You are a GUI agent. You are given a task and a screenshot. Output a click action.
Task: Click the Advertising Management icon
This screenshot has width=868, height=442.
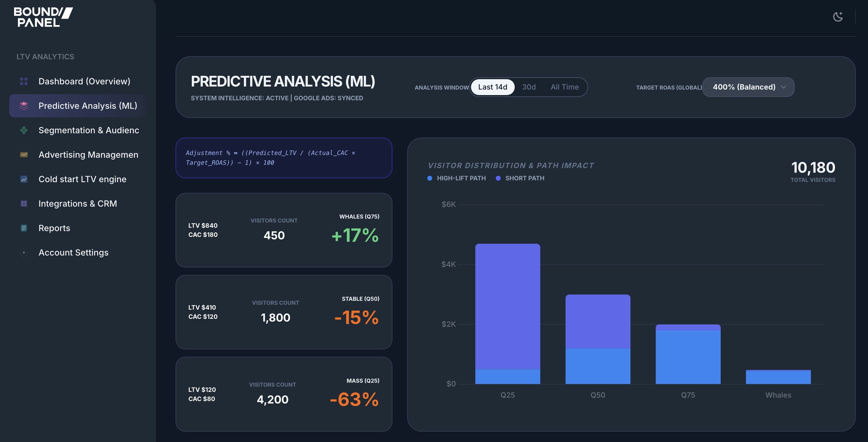coord(23,154)
